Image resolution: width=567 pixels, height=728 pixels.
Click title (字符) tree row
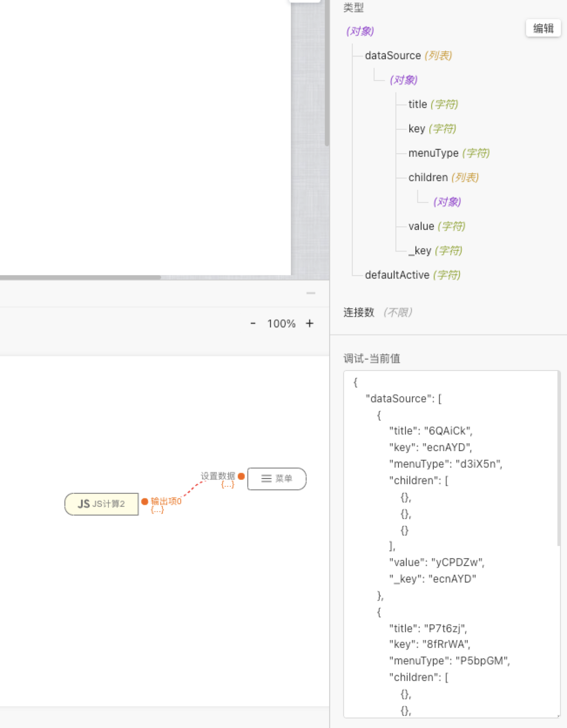(x=433, y=104)
